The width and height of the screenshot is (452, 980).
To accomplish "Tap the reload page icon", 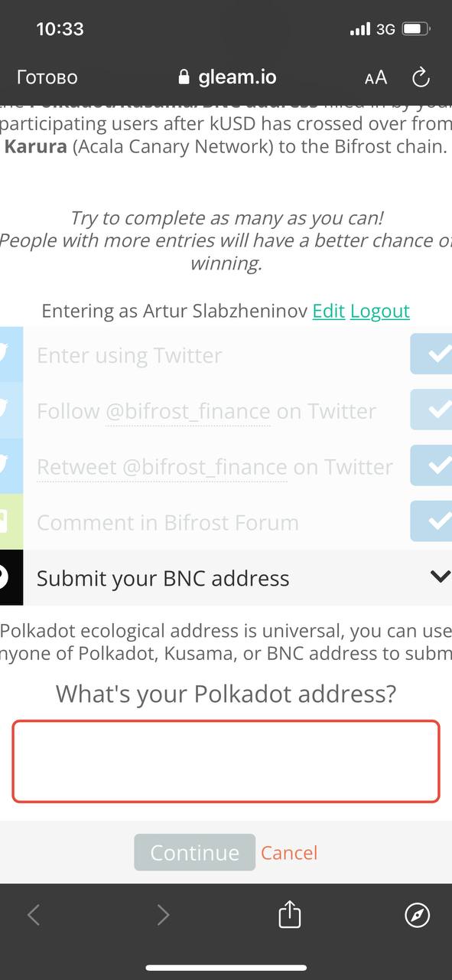I will coord(421,77).
